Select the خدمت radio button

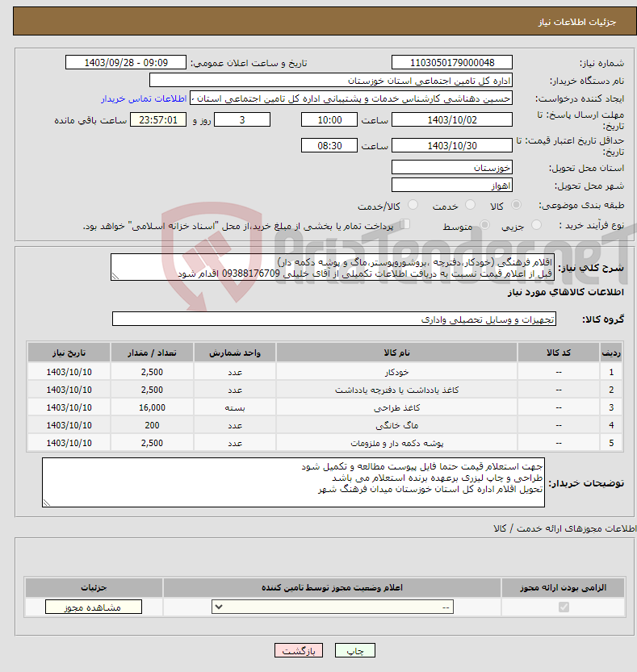tap(470, 205)
